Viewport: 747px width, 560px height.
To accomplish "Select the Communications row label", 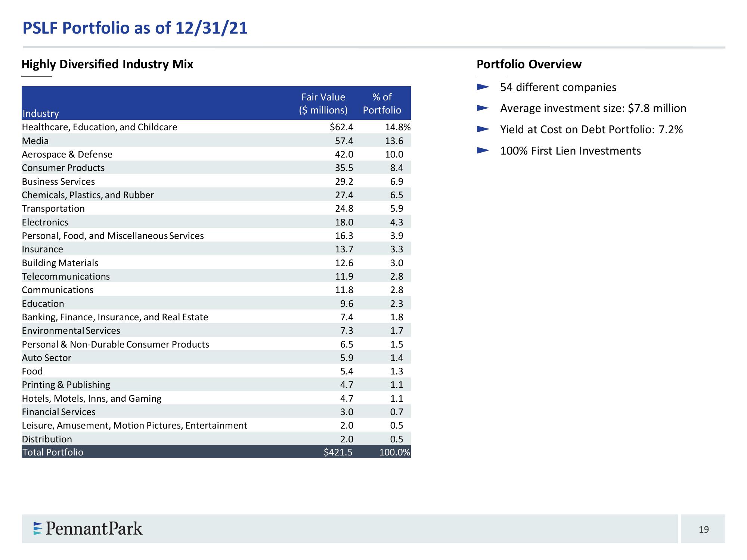I will coord(58,290).
